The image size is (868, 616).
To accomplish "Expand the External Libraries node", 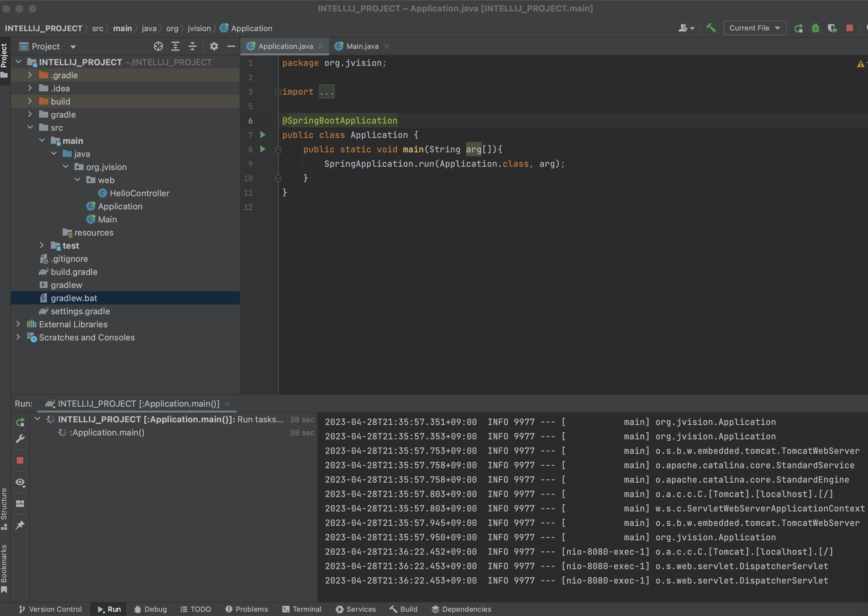I will point(18,324).
